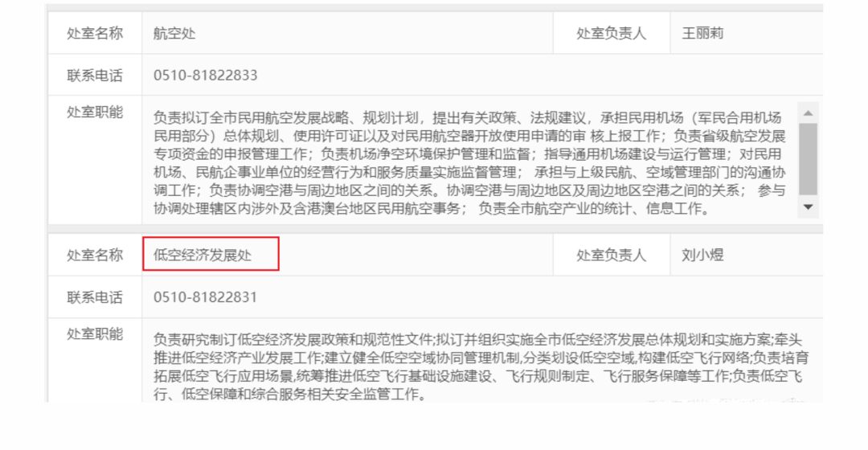Click the scroll down arrow in 航空处 职能 box

(809, 207)
